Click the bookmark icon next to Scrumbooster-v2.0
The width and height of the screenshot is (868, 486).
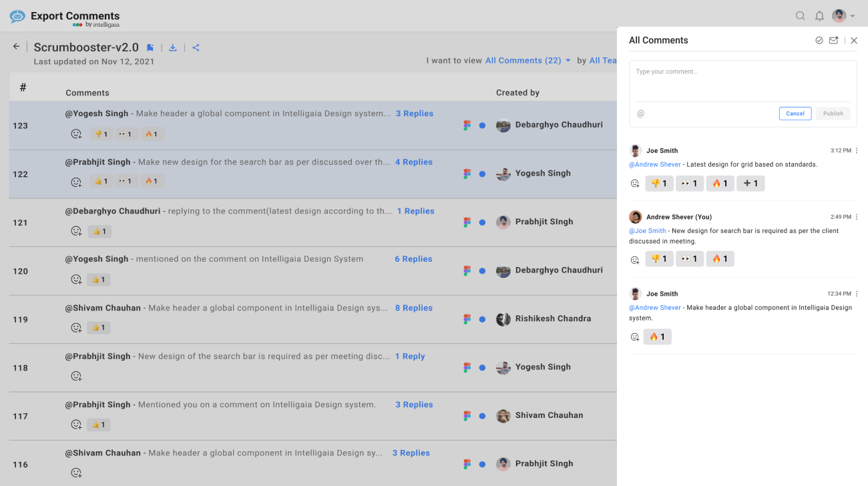(x=150, y=47)
